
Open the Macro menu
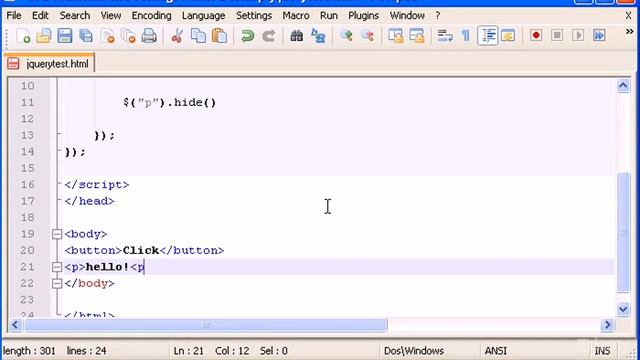pyautogui.click(x=296, y=16)
